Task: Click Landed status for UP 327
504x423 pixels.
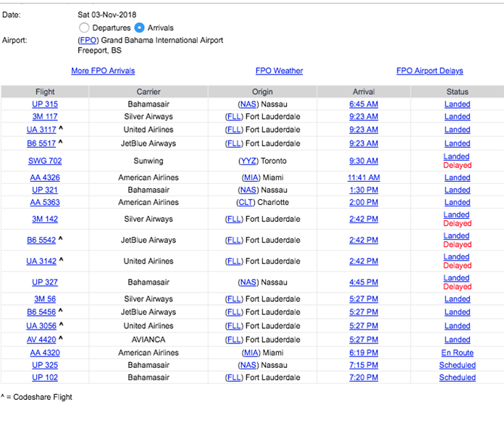Action: [x=456, y=278]
